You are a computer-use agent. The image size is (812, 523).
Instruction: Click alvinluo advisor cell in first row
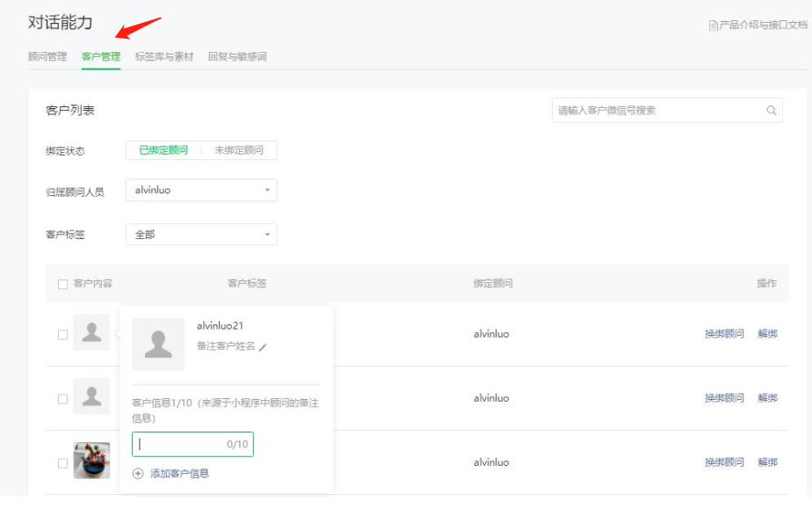coord(491,334)
